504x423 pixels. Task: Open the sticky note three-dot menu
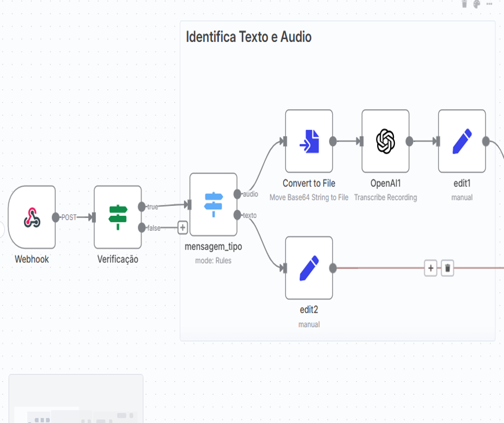coord(489,4)
